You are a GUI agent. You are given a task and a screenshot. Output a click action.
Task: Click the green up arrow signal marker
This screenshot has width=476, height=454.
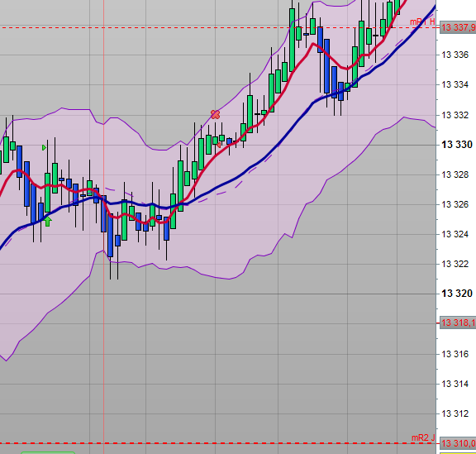point(48,222)
